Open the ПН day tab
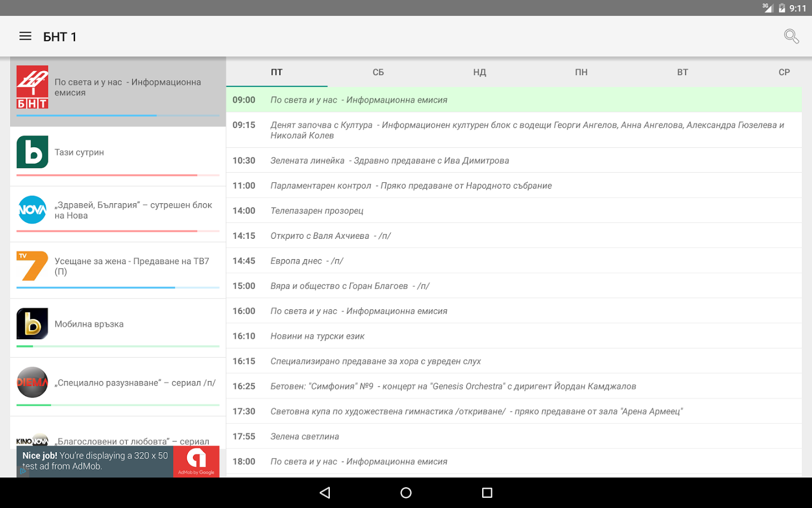Image resolution: width=812 pixels, height=508 pixels. 581,72
